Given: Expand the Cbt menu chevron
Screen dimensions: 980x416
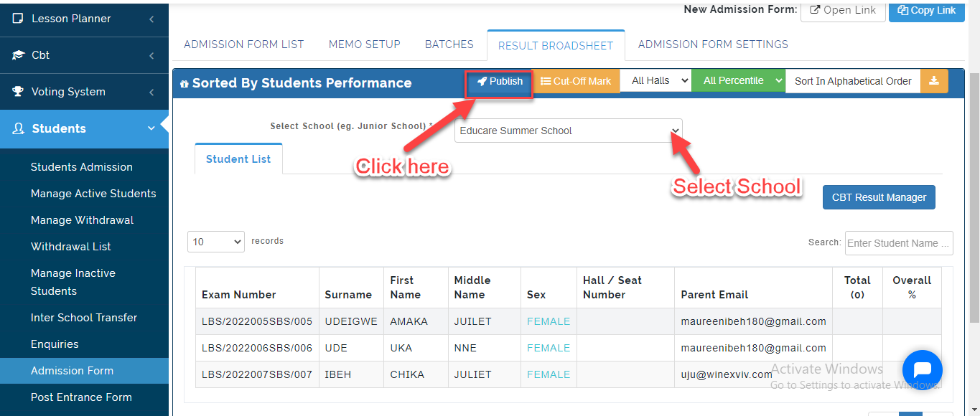Looking at the screenshot, I should pyautogui.click(x=151, y=56).
